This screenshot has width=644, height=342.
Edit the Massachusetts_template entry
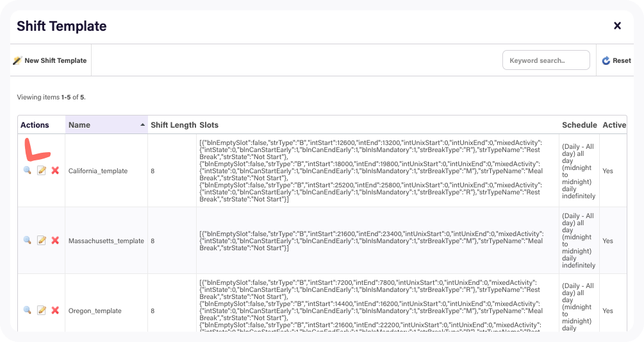[42, 240]
